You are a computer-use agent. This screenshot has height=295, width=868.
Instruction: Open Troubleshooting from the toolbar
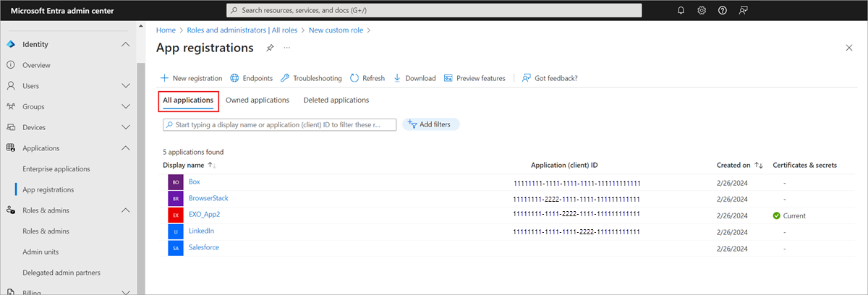coord(311,78)
